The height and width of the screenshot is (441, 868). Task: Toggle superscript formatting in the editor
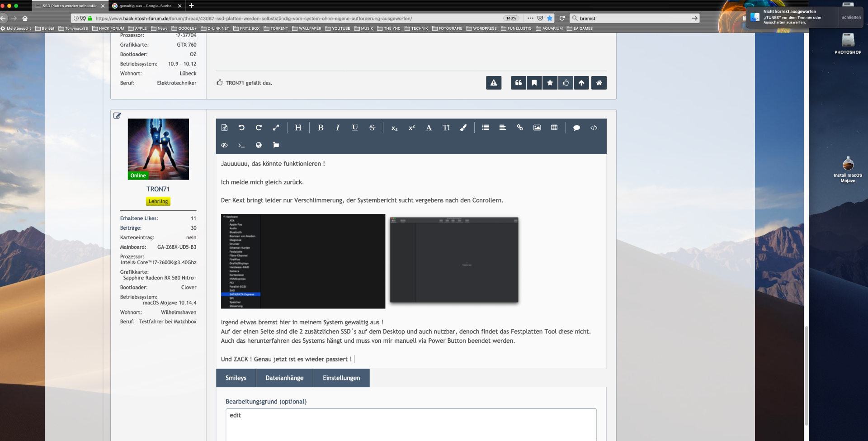[411, 128]
